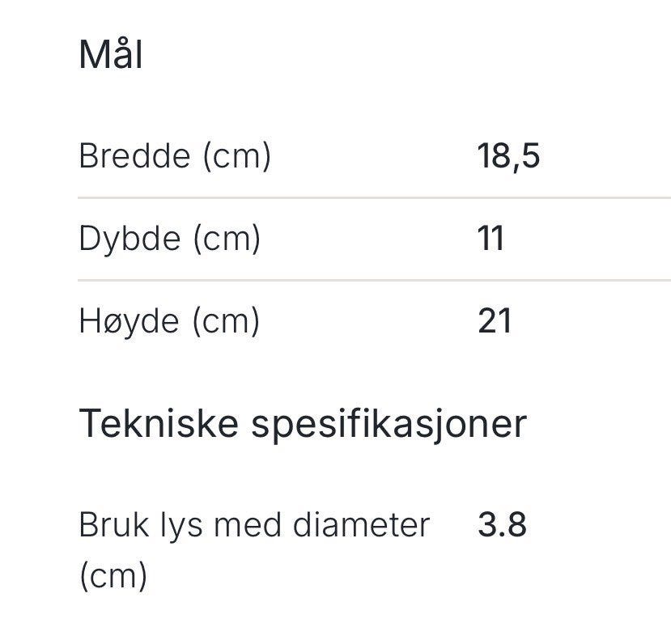Click the depth value 11
The image size is (671, 644).
click(x=491, y=239)
